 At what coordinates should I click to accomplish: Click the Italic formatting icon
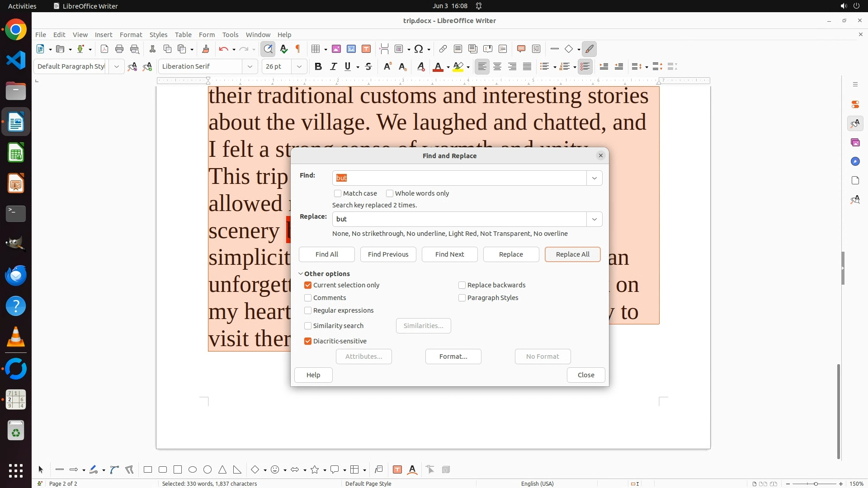click(x=333, y=66)
